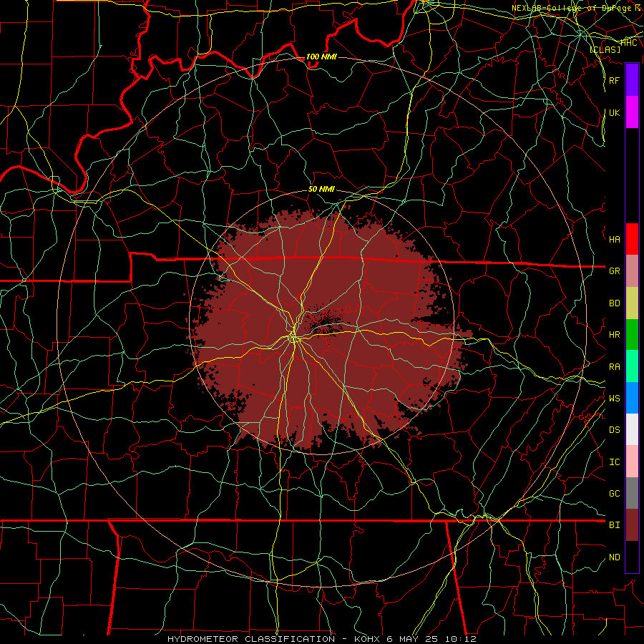The height and width of the screenshot is (644, 644).
Task: Pick the HR green legend swatch
Action: point(632,335)
